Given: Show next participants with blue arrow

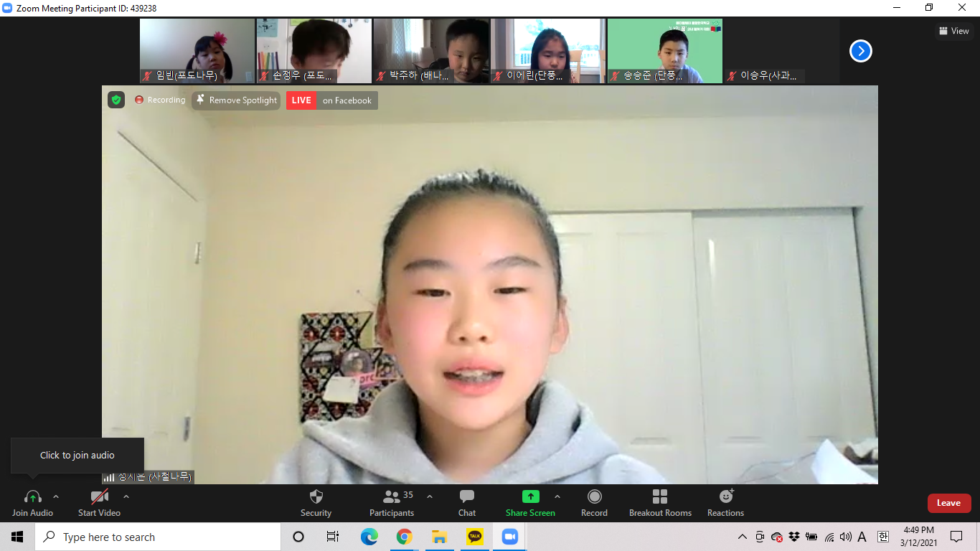Looking at the screenshot, I should [x=860, y=51].
